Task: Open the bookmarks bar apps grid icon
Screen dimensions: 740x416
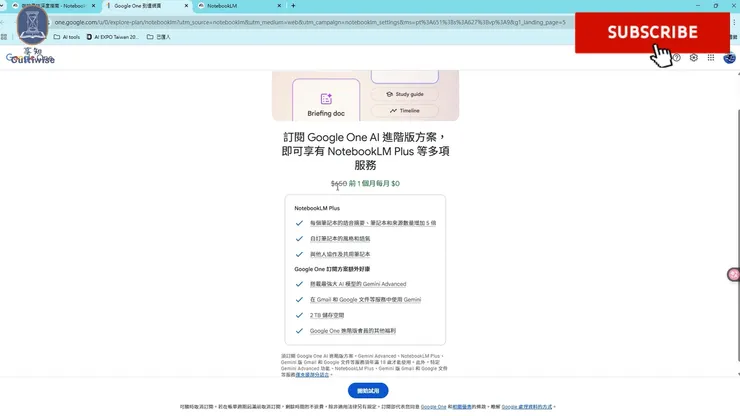Action: point(4,37)
